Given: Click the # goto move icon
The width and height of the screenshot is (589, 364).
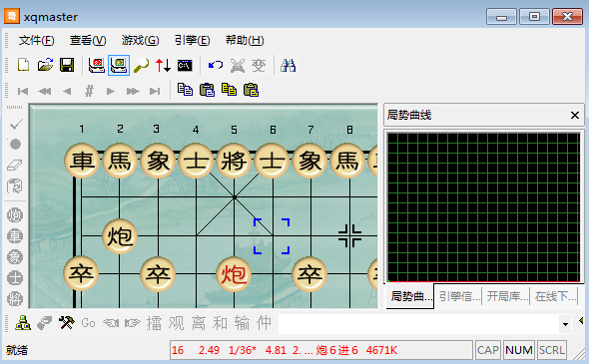Looking at the screenshot, I should [x=89, y=91].
